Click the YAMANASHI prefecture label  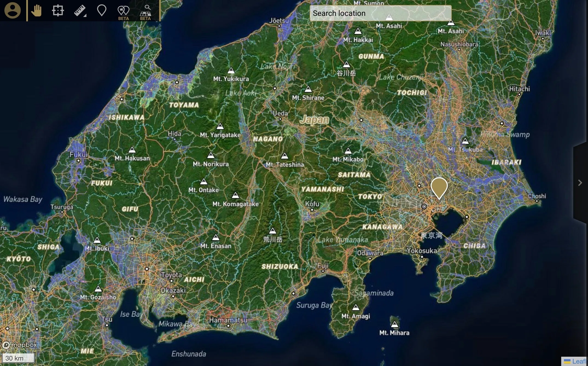322,189
